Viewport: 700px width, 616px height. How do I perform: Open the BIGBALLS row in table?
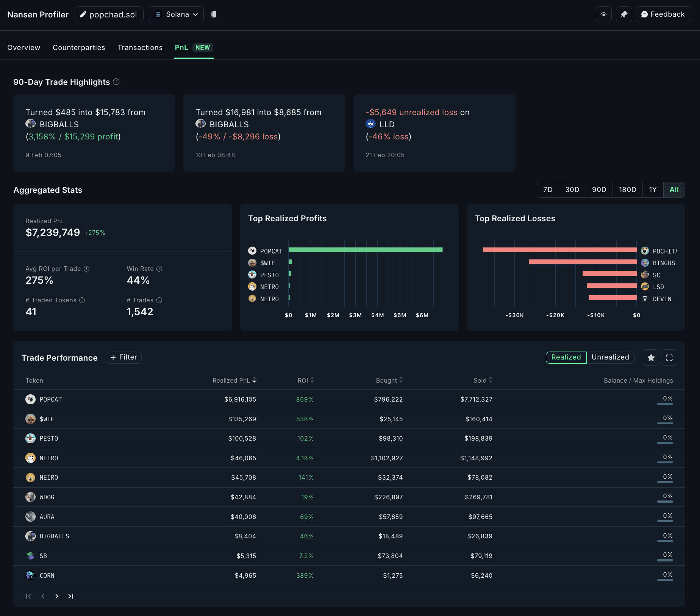[349, 536]
